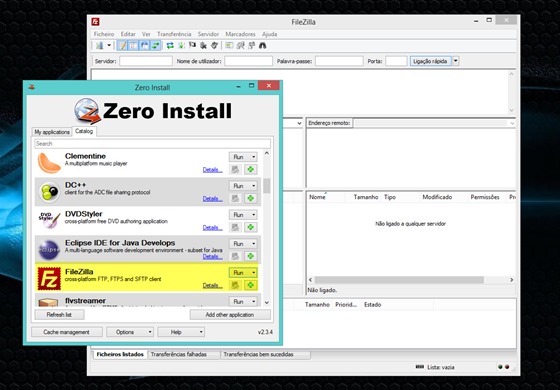Toggle directory comparison in the FileZilla toolbar

pyautogui.click(x=240, y=45)
